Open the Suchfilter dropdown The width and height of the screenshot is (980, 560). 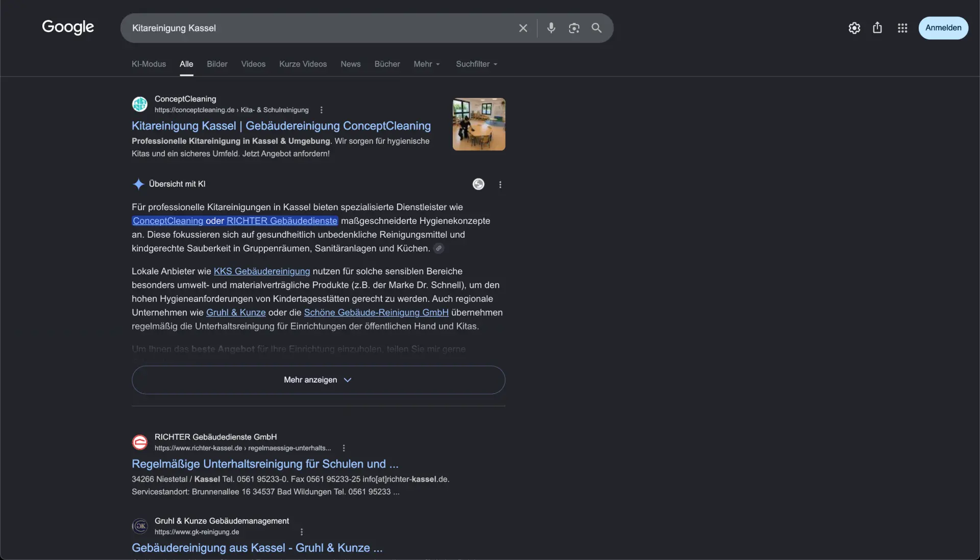point(477,64)
